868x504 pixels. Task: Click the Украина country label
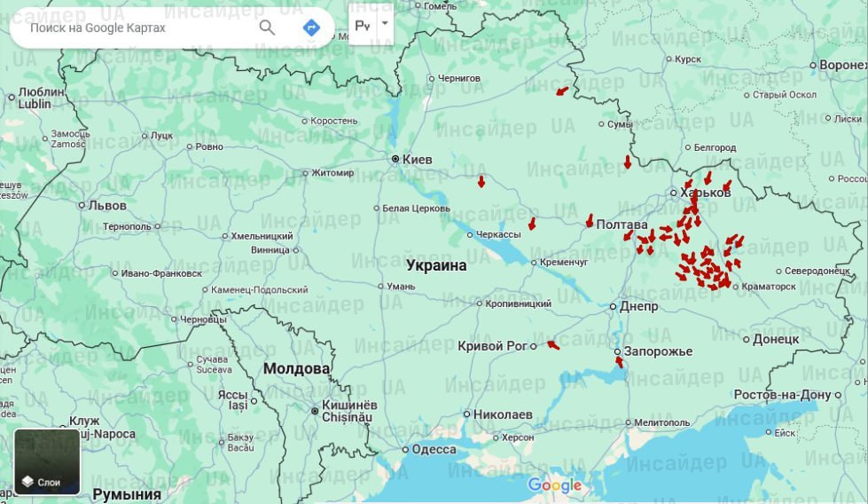(436, 265)
